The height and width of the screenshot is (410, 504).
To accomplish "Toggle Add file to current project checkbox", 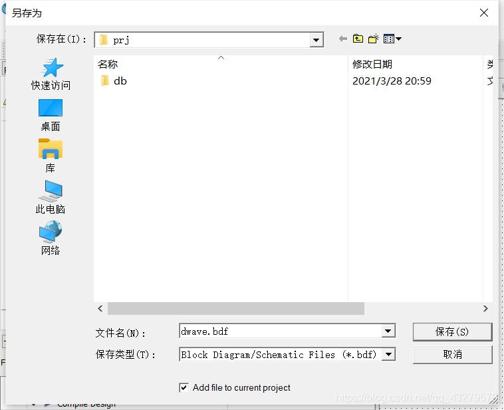I will tap(183, 387).
